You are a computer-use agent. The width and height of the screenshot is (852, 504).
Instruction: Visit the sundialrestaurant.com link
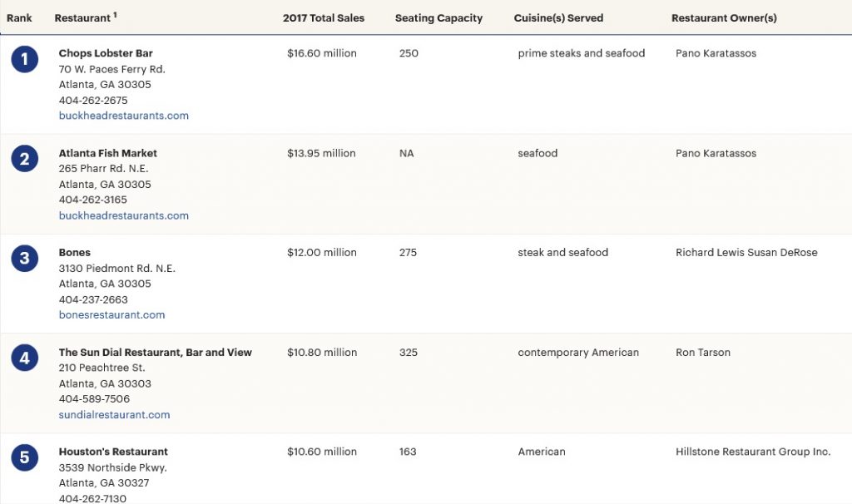pos(114,415)
